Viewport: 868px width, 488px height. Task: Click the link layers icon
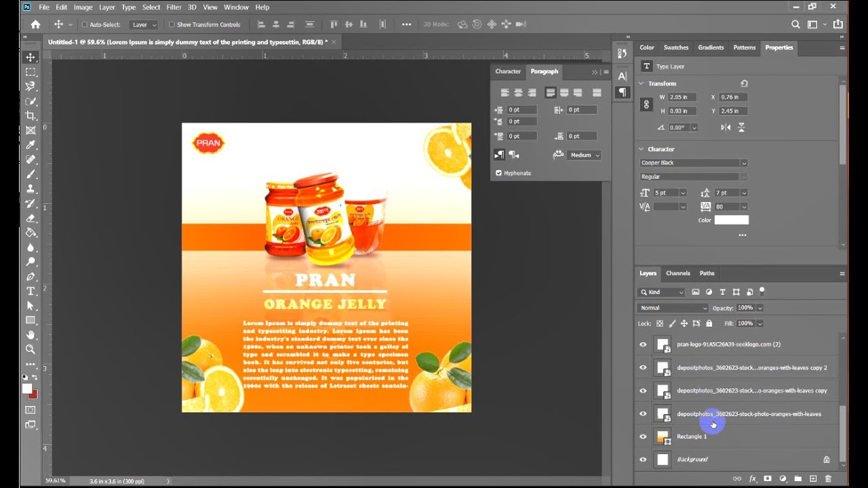pos(737,479)
